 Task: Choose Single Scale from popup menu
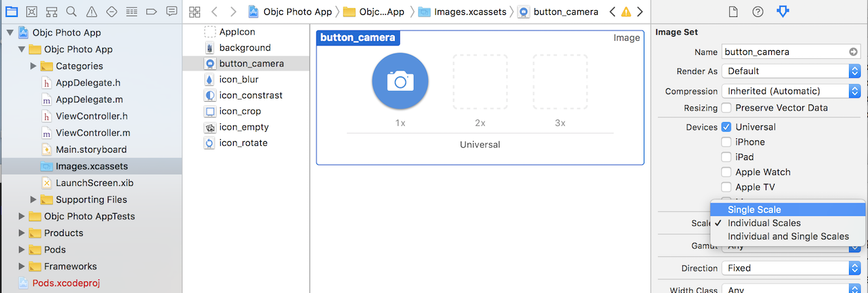pos(788,210)
